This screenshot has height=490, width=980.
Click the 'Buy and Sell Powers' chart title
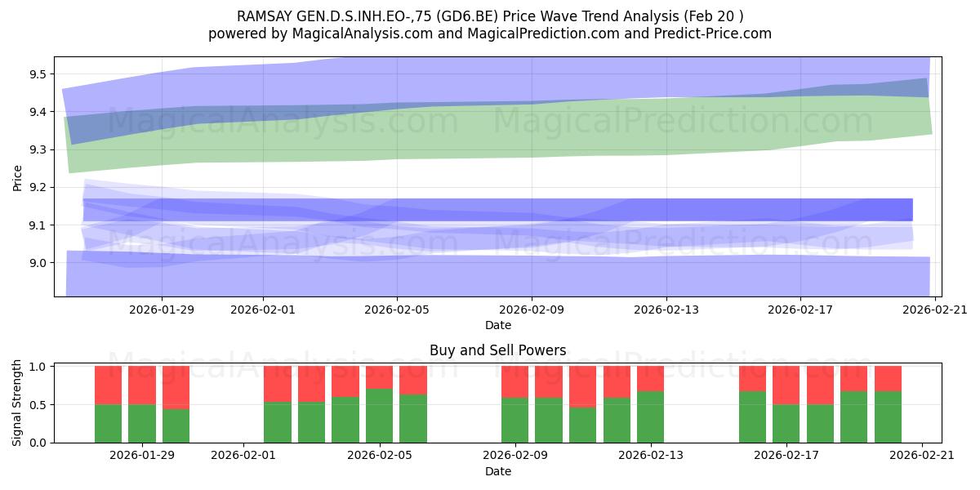point(498,350)
